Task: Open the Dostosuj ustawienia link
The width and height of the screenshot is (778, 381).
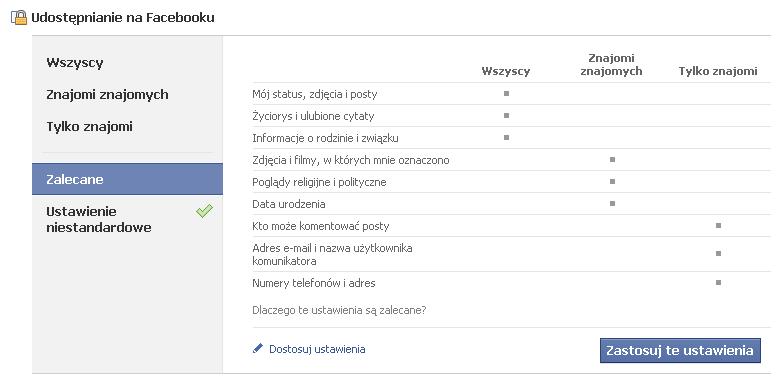Action: 317,349
